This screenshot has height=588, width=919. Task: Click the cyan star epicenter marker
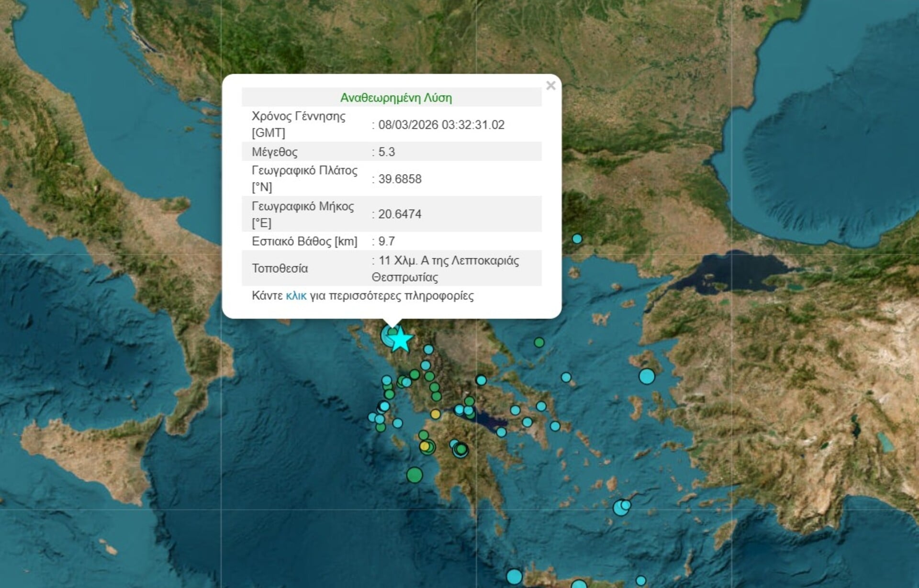(x=400, y=340)
